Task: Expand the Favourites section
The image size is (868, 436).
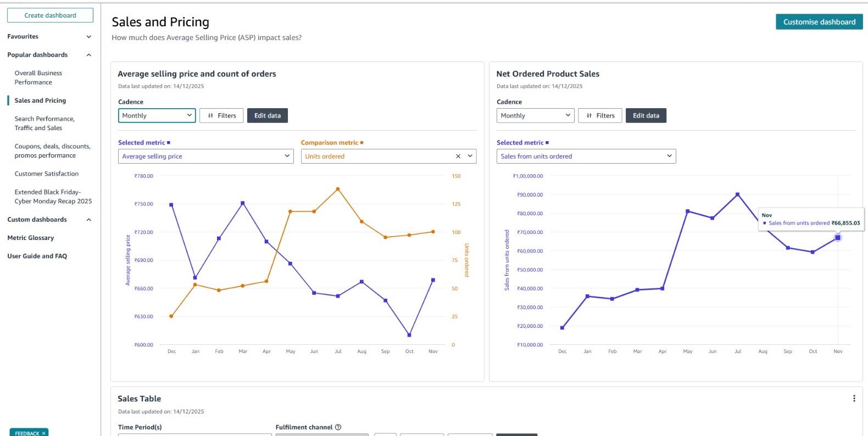Action: (x=89, y=37)
